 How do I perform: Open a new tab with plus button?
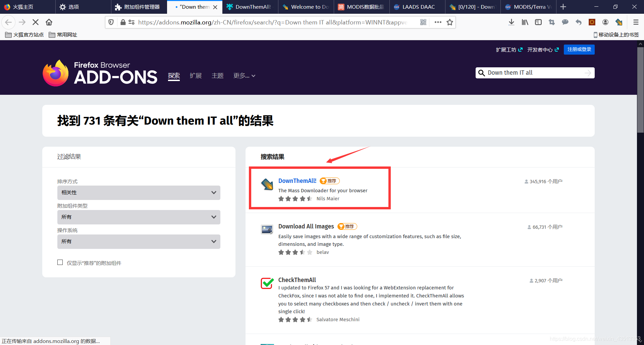coord(563,7)
